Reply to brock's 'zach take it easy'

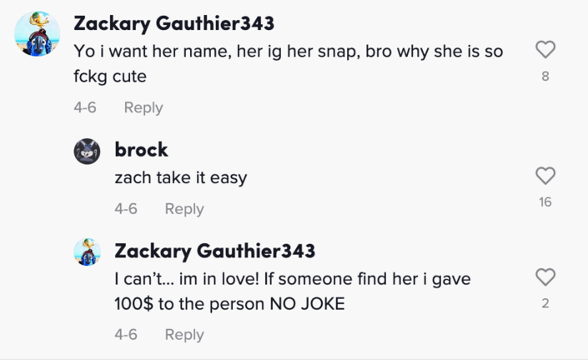click(184, 209)
